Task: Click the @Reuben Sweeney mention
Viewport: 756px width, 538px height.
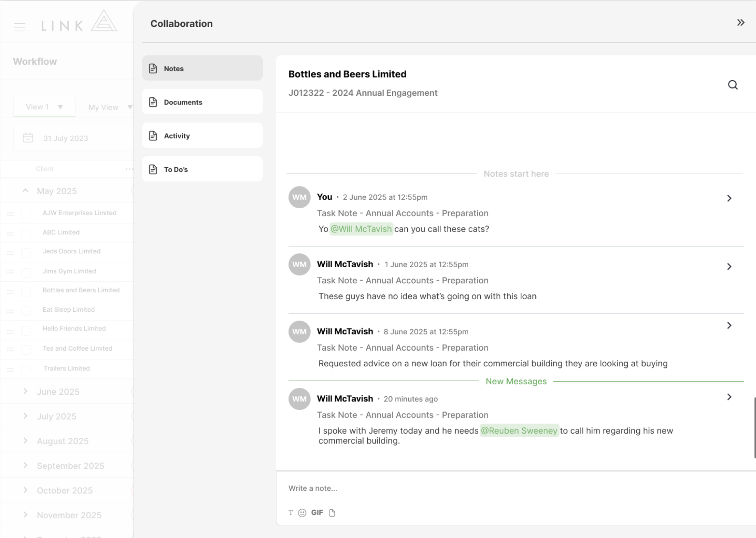Action: tap(519, 431)
